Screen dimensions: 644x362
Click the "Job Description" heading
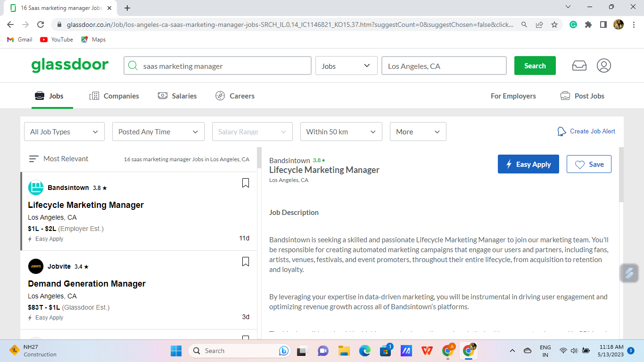[294, 213]
